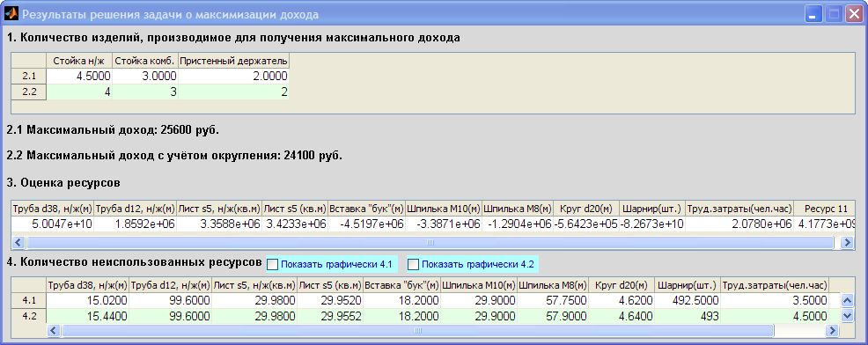Click resource value -4.5197e+06
This screenshot has height=345, width=868.
[366, 224]
